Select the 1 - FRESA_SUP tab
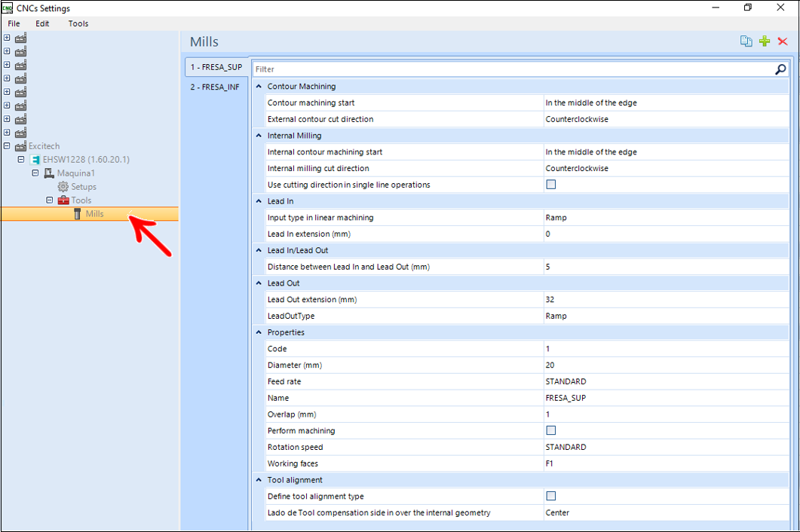This screenshot has height=532, width=800. click(216, 67)
